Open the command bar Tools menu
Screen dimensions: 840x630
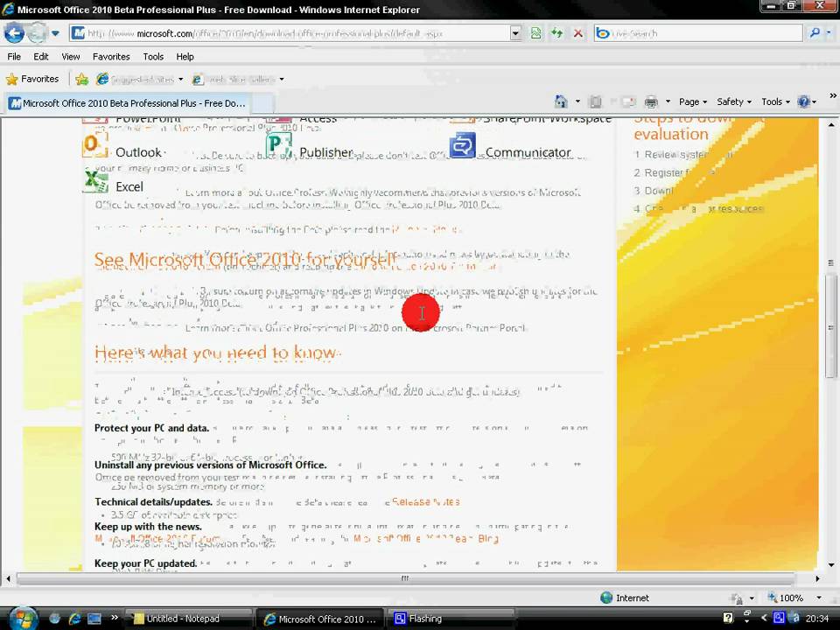coord(775,101)
